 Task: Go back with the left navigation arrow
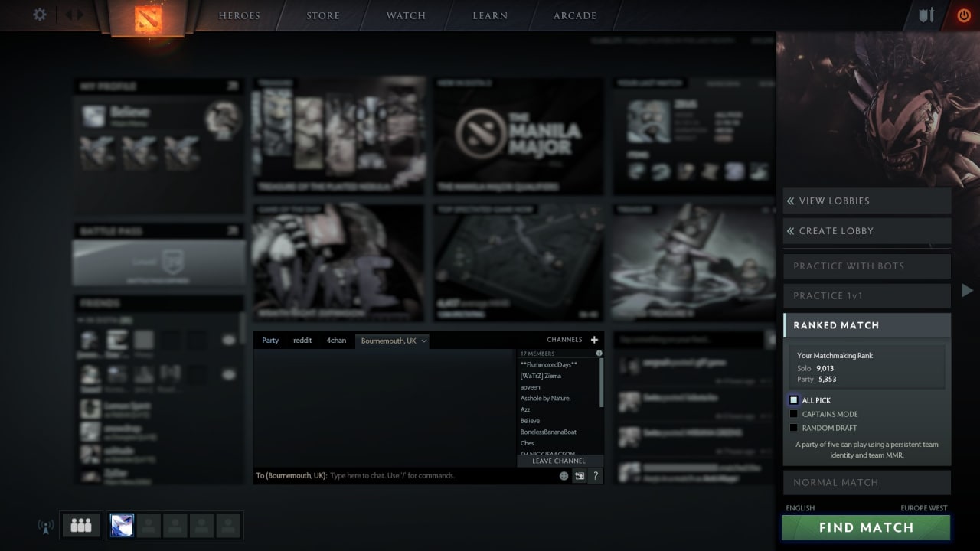[69, 15]
